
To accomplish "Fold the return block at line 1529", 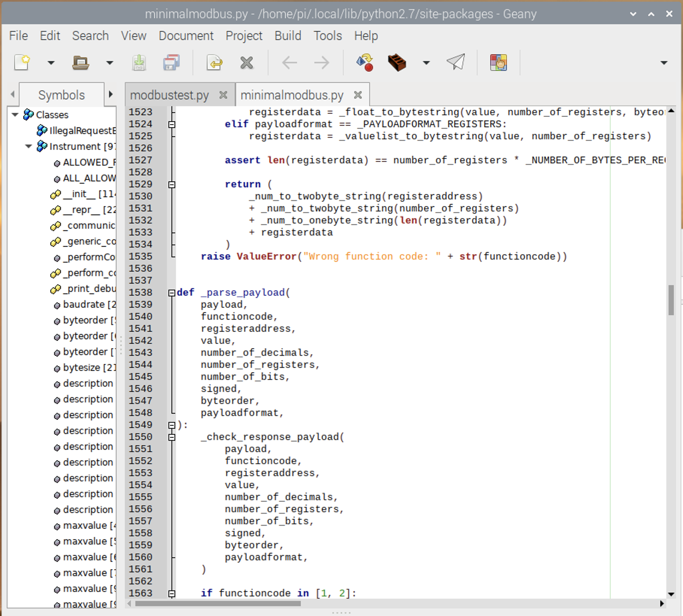I will [172, 184].
